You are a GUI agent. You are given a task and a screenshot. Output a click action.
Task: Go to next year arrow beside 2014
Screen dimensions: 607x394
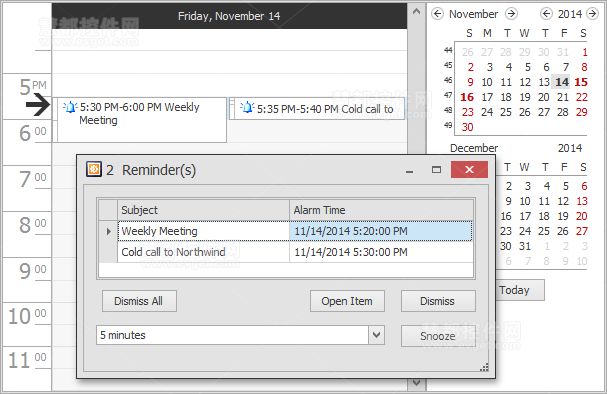coord(592,14)
